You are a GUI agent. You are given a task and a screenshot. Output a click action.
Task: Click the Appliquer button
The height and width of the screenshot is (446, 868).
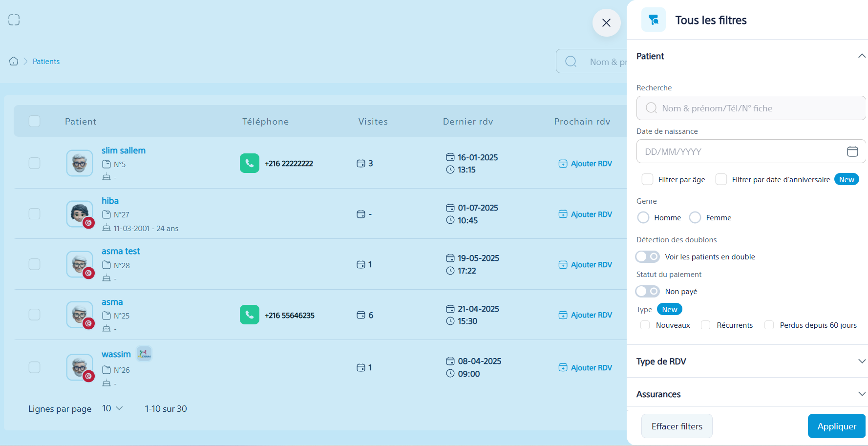click(836, 426)
